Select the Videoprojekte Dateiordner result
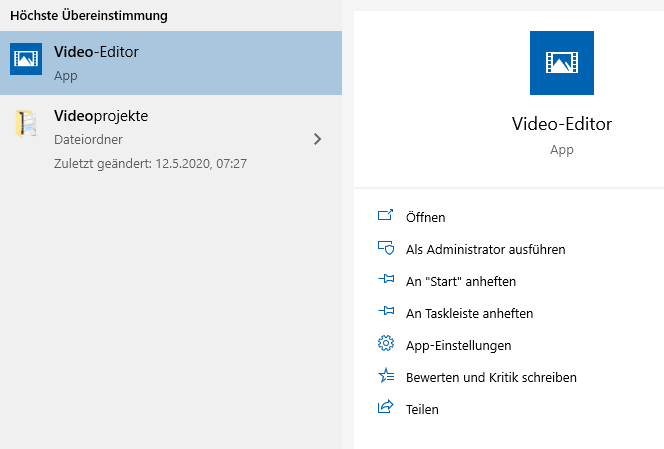 pyautogui.click(x=171, y=139)
